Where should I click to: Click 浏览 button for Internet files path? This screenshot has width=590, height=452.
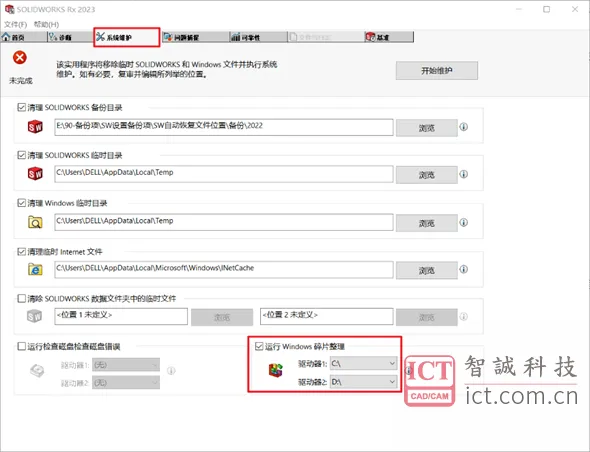(427, 270)
